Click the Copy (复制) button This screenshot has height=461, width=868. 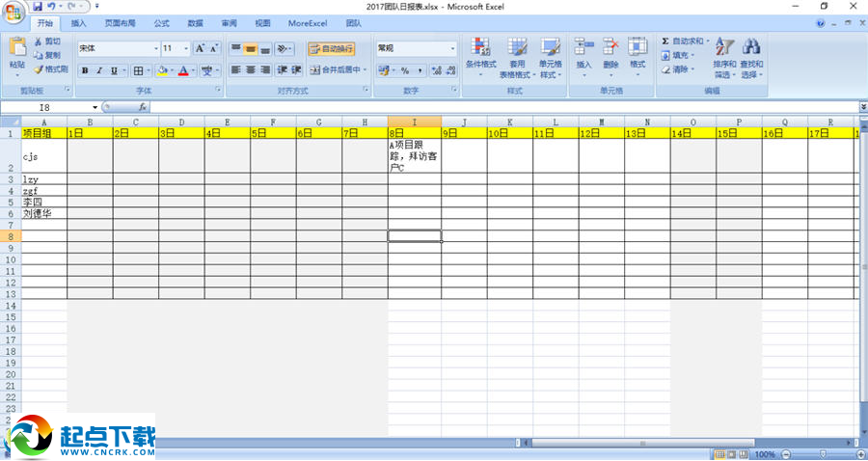pyautogui.click(x=47, y=55)
